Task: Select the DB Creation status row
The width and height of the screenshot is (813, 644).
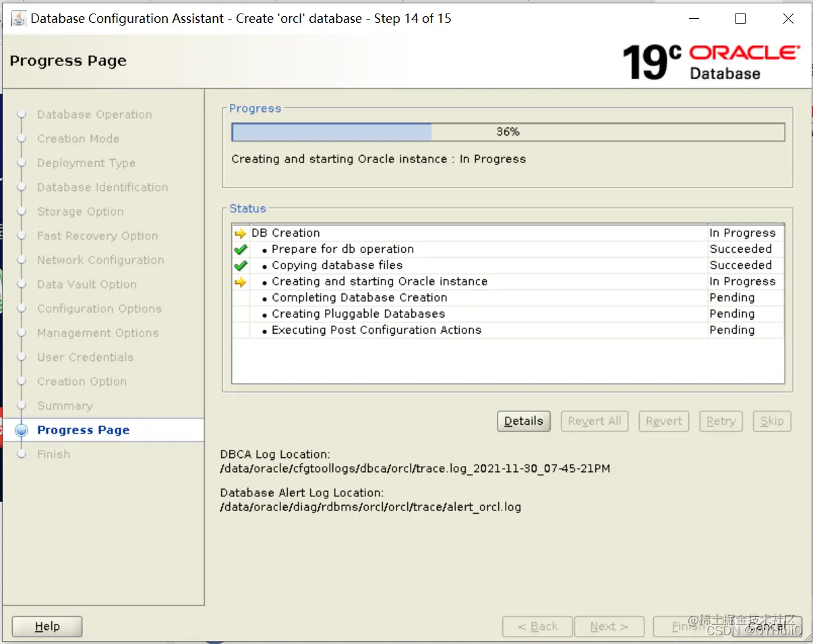Action: (508, 233)
